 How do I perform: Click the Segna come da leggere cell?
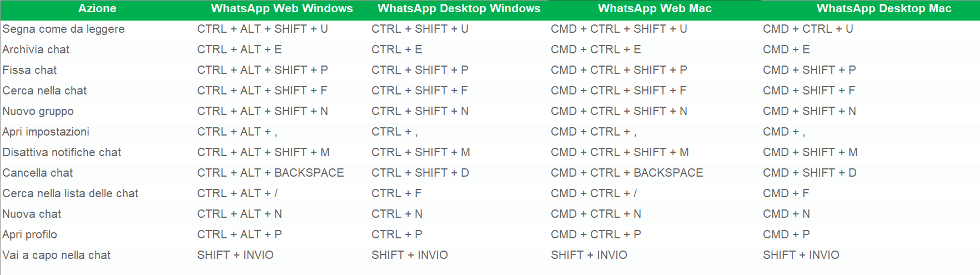click(x=63, y=29)
